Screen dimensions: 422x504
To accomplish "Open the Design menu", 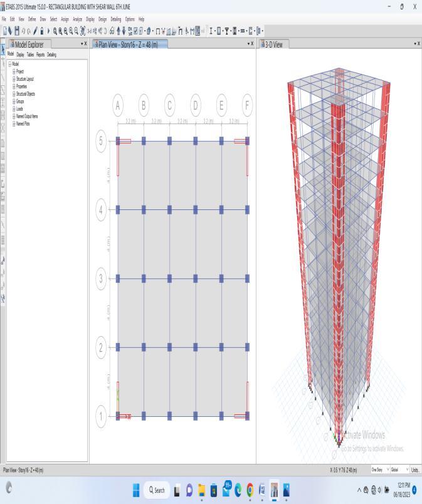I will pos(102,19).
